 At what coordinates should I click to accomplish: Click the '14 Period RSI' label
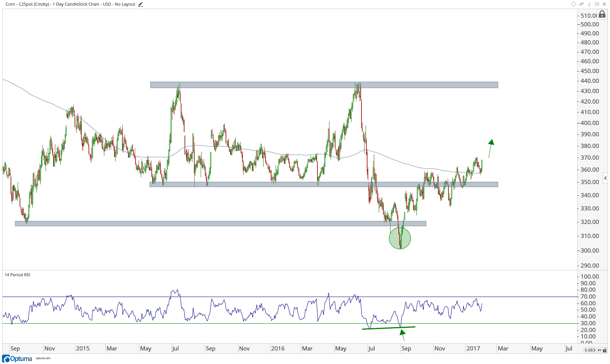(17, 275)
